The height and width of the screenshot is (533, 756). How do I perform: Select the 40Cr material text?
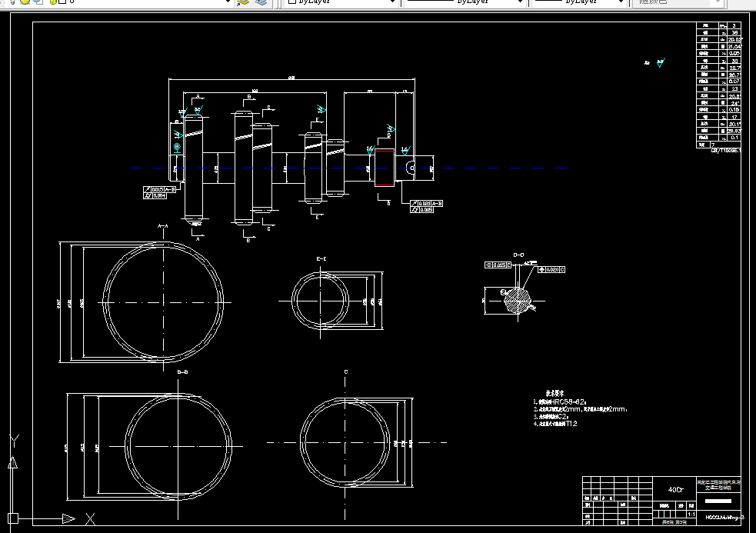[675, 490]
